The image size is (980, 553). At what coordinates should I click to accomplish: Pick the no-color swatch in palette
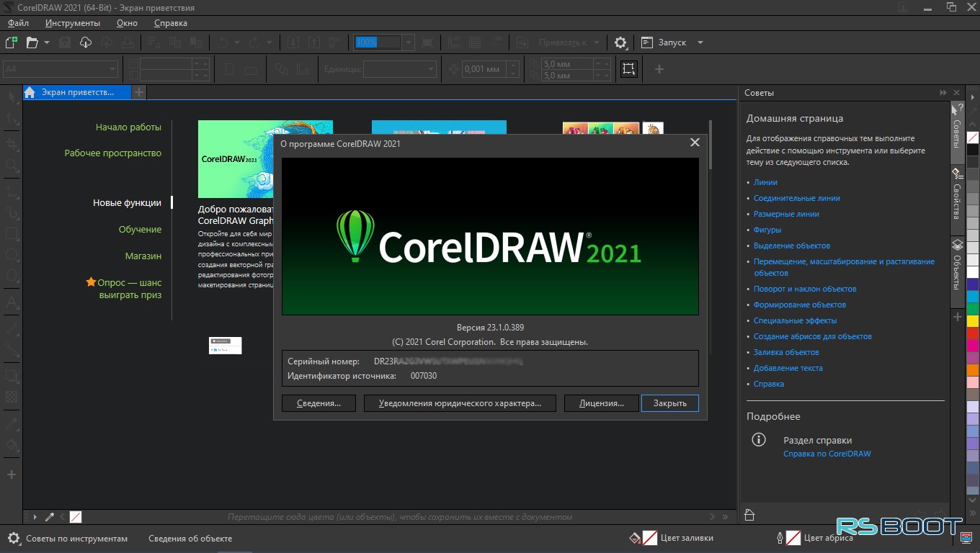[x=973, y=138]
